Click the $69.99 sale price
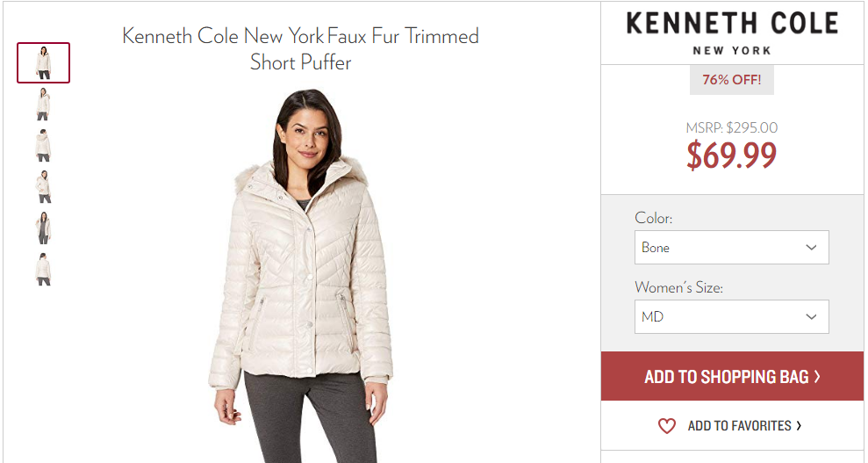 click(x=731, y=156)
